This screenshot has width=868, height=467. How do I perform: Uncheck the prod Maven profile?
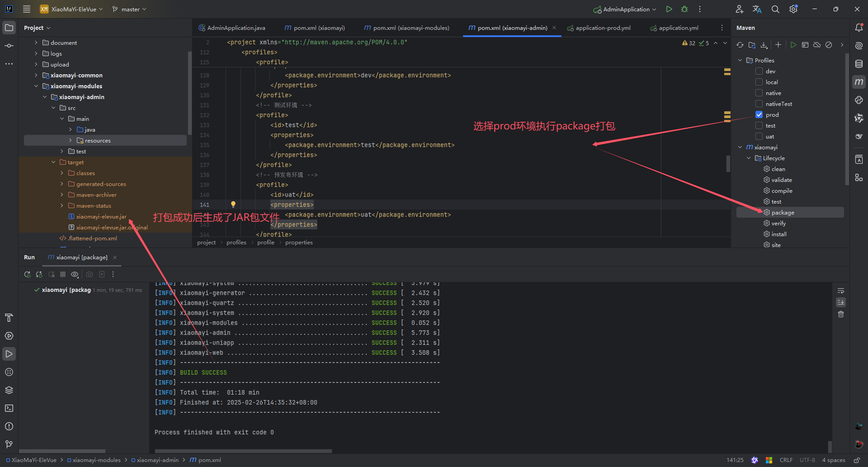click(x=759, y=115)
